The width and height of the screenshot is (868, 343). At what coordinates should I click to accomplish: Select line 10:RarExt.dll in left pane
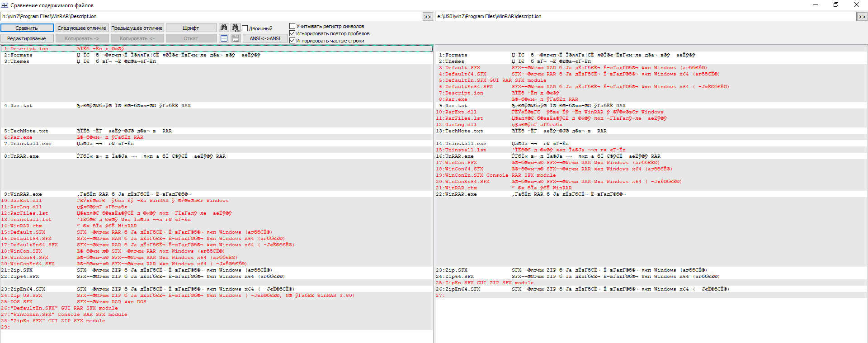(x=217, y=201)
